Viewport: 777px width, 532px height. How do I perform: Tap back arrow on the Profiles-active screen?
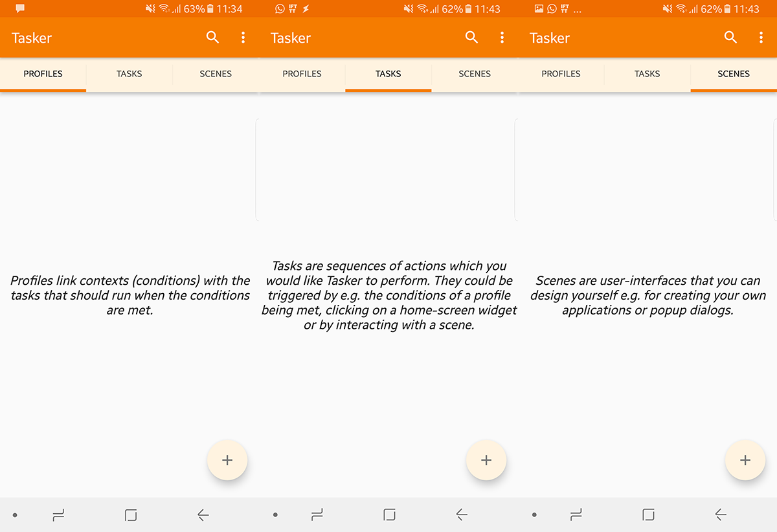pos(203,515)
